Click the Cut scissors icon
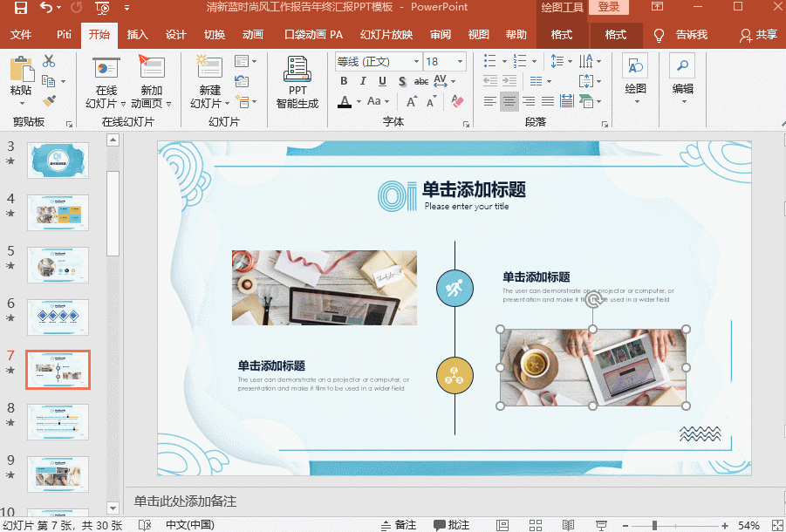Image resolution: width=786 pixels, height=532 pixels. pos(49,61)
